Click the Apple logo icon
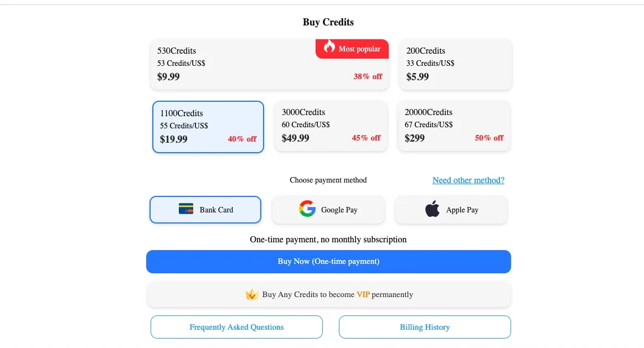This screenshot has height=348, width=644. [x=432, y=209]
